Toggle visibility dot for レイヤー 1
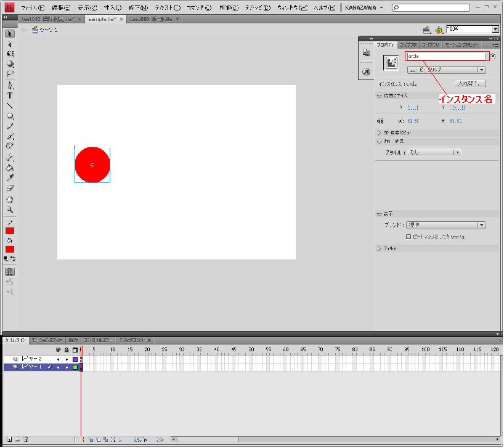 [58, 367]
